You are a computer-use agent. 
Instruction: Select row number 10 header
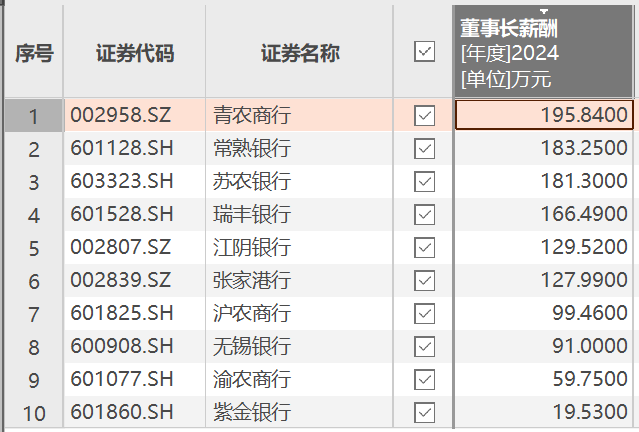tap(33, 412)
